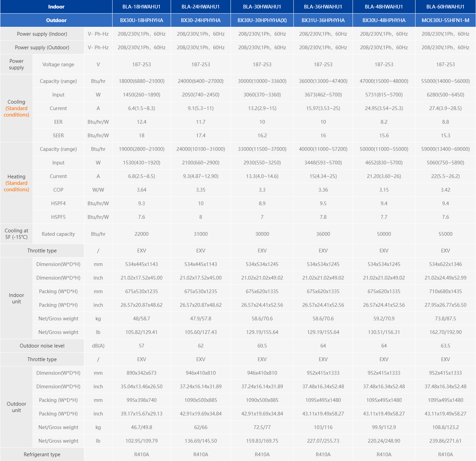
Task: Click the orange Standard conditions text under Heating
Action: 16,187
